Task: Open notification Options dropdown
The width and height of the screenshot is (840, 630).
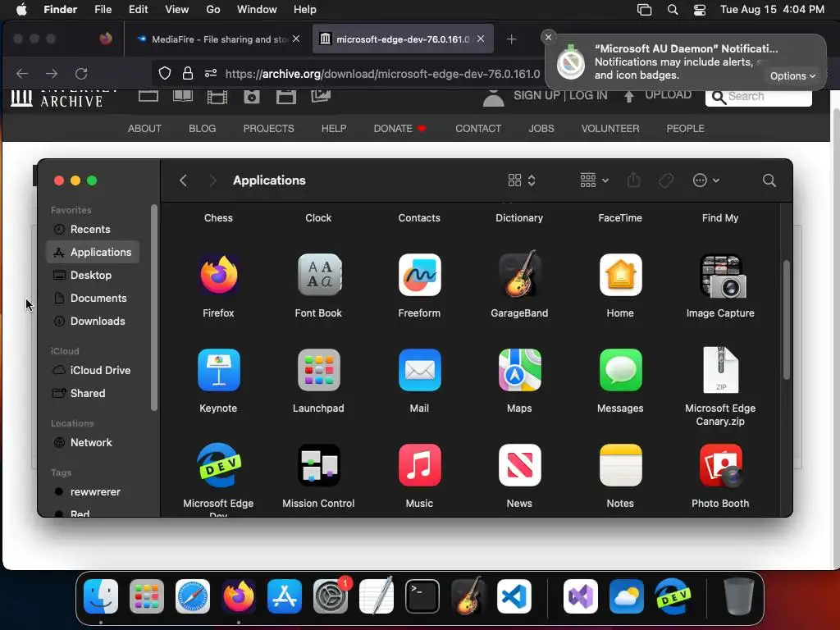Action: point(792,76)
